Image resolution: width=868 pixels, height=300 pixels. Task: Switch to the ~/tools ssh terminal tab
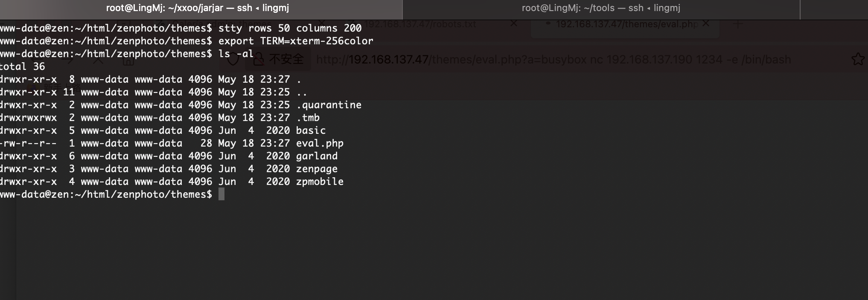coord(601,9)
